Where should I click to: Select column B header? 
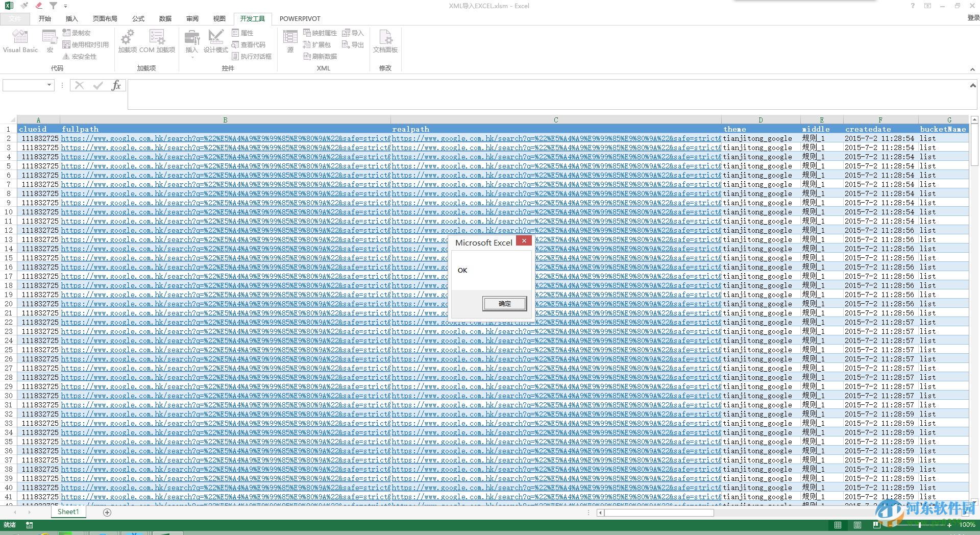(226, 120)
